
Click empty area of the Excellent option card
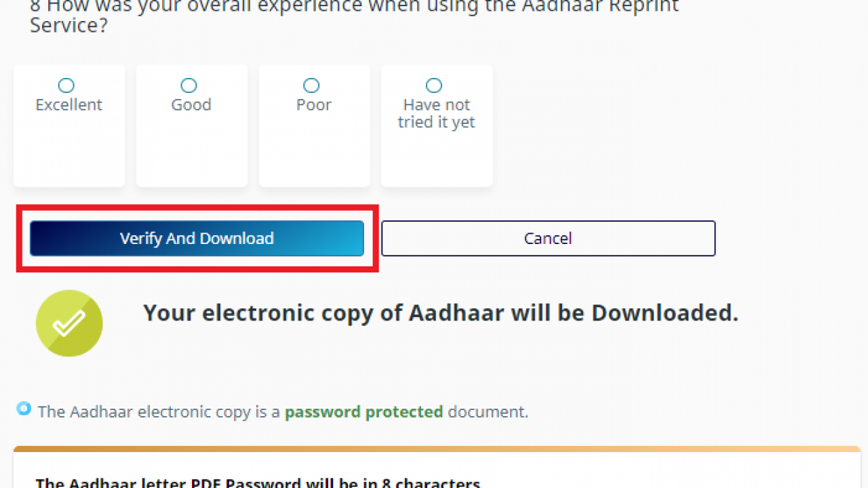[69, 156]
